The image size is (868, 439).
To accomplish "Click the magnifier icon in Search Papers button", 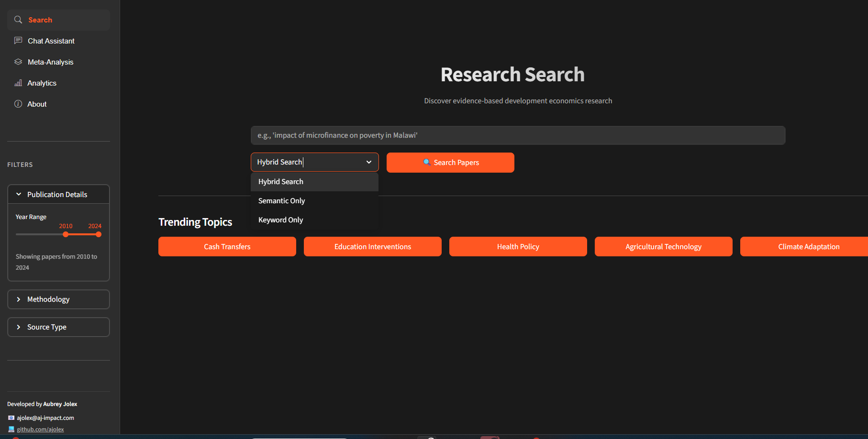I will click(x=427, y=162).
